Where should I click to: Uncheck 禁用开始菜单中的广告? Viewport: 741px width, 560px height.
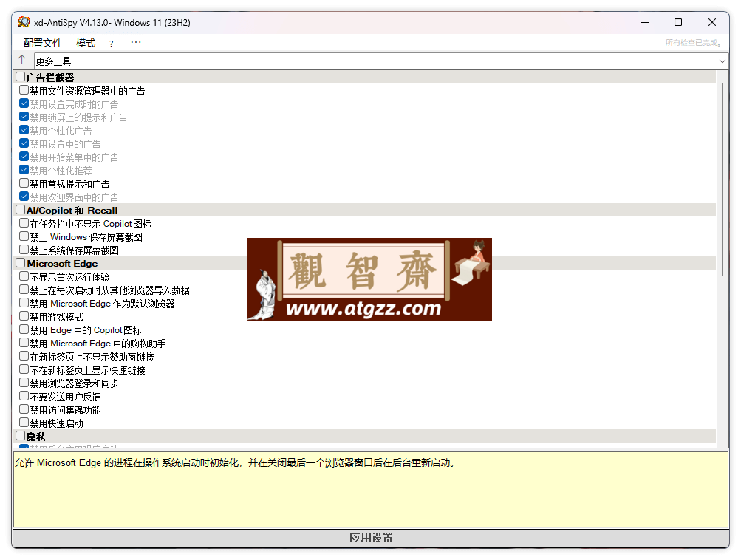24,157
